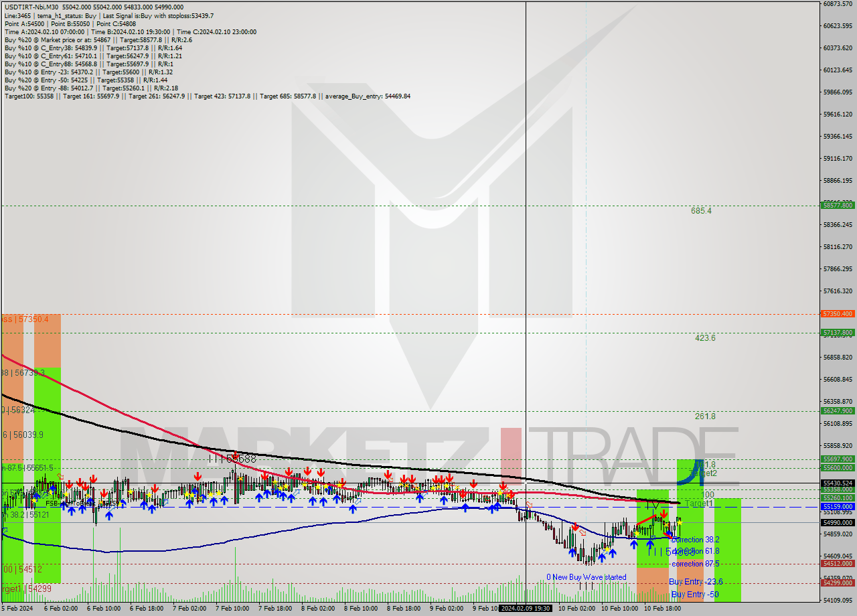Screen dimensions: 857x616
Task: Click the '| | | 55588' peak label
Action: [x=232, y=459]
